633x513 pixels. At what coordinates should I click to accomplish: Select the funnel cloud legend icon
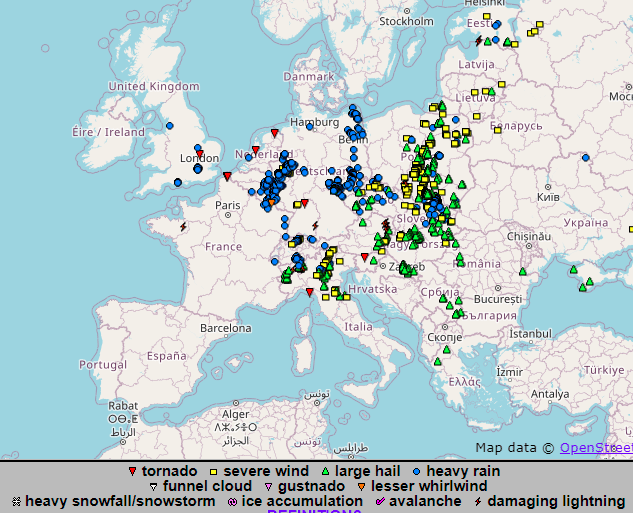tap(153, 487)
